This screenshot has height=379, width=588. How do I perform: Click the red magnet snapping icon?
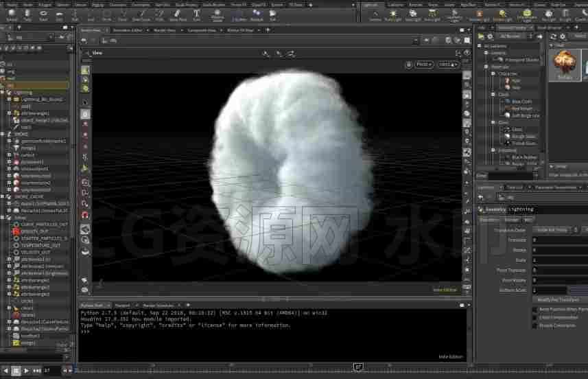pyautogui.click(x=85, y=216)
